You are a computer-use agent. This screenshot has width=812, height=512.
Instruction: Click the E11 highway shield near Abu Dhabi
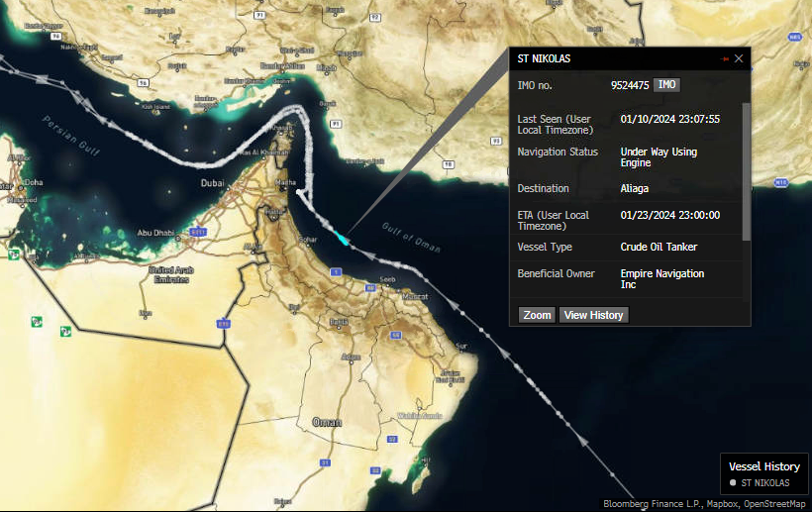coord(198,232)
